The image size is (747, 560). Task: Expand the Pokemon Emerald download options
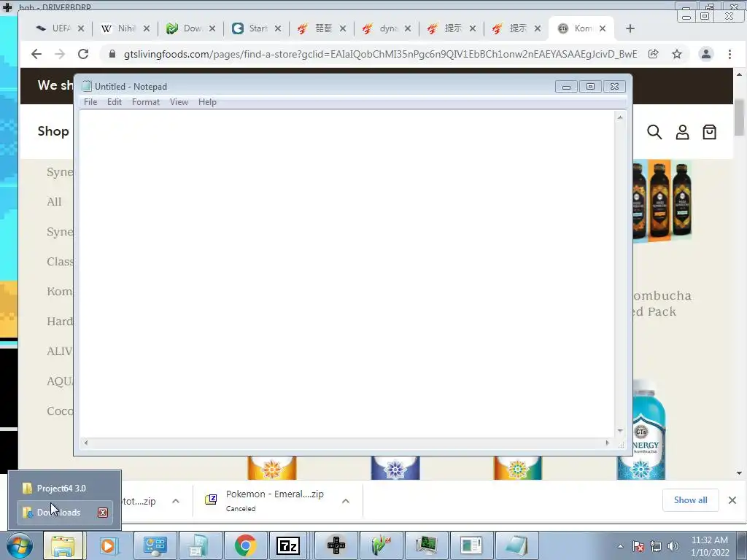[x=346, y=501]
